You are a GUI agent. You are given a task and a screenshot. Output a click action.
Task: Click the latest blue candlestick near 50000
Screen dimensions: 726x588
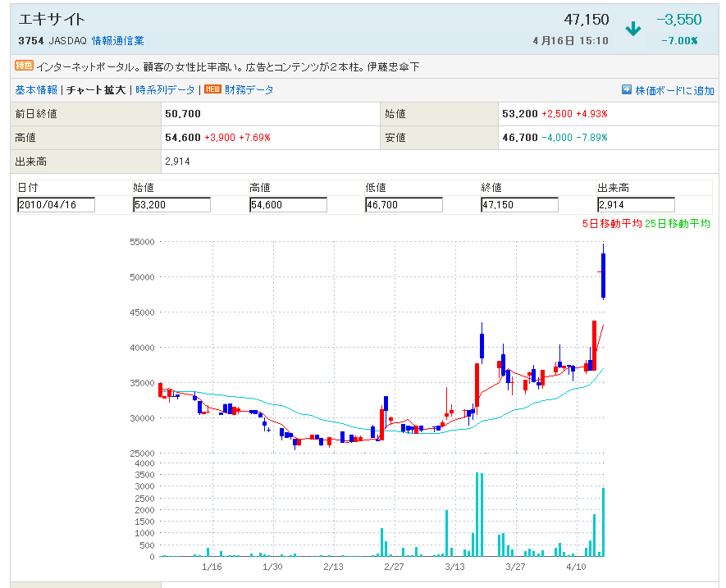(x=603, y=276)
